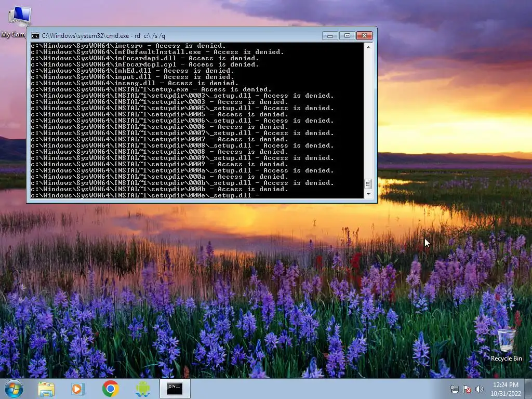
Task: Click the console scrollbar thumb
Action: point(368,184)
